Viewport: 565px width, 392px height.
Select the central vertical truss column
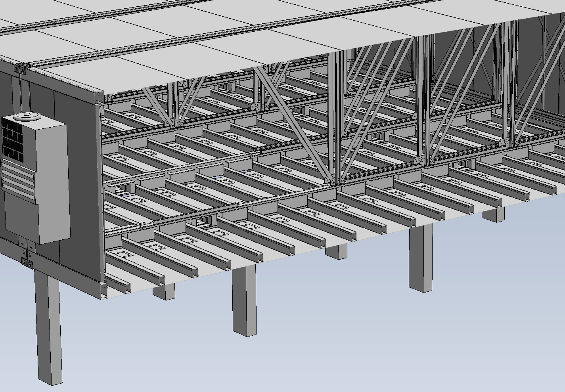336,119
